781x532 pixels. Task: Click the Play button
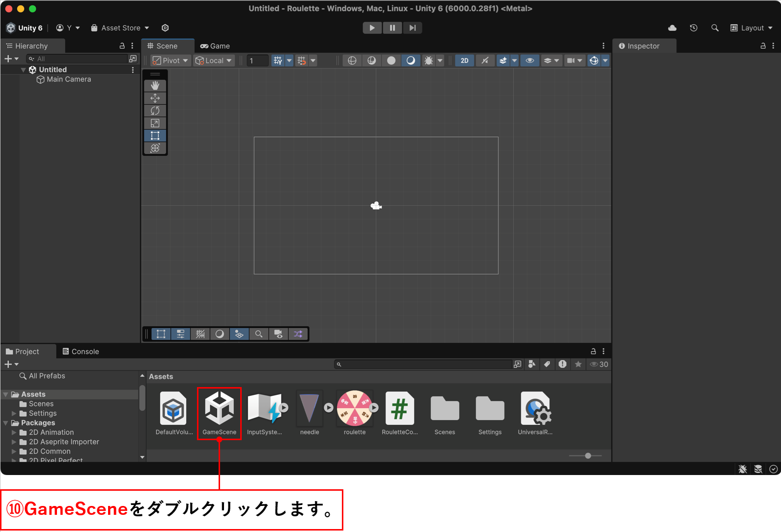pos(372,28)
